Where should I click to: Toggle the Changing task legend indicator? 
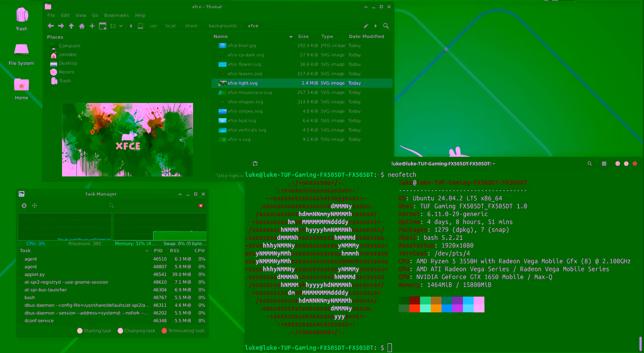click(120, 331)
